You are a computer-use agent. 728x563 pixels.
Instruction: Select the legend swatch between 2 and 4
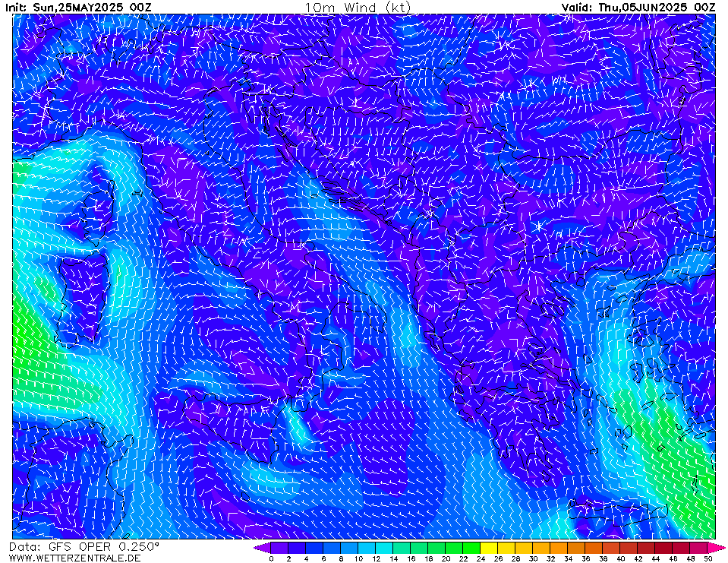[x=297, y=548]
